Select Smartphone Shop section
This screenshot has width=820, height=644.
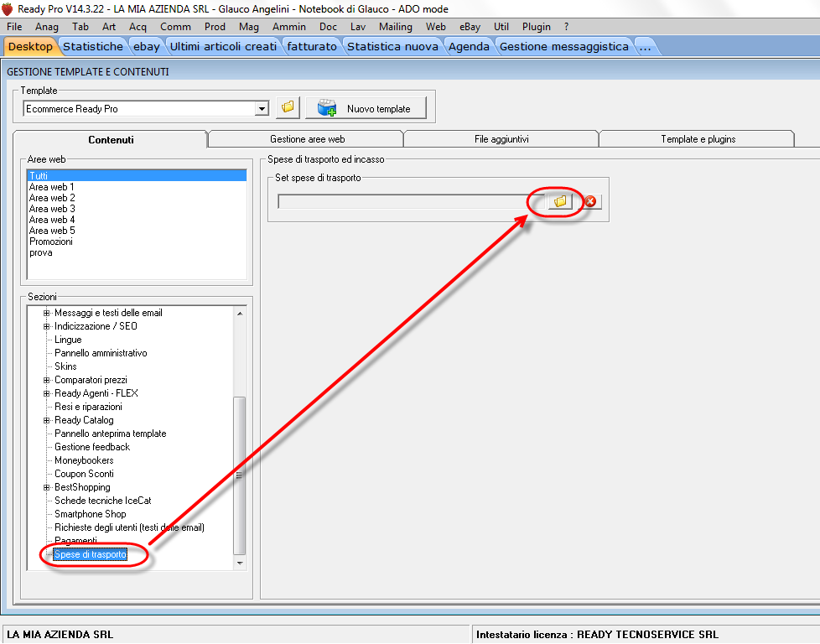coord(90,514)
